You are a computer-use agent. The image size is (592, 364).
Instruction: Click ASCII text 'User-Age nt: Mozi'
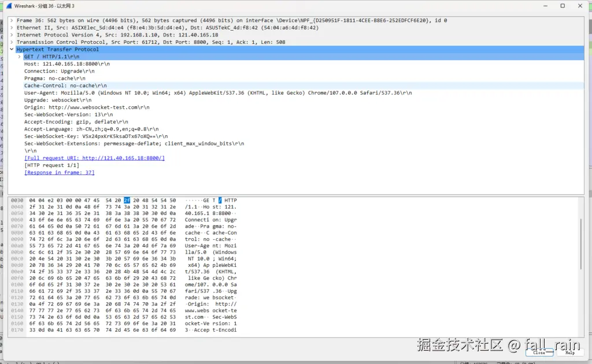210,246
